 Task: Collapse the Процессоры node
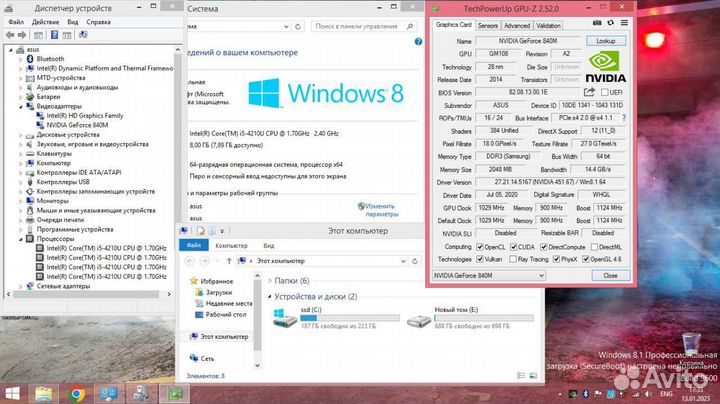[x=20, y=239]
